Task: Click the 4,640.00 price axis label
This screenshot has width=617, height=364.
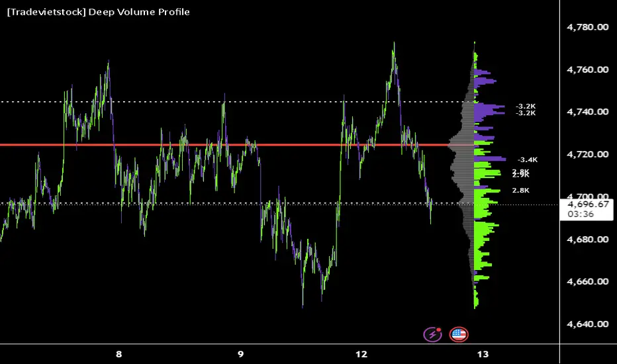Action: (587, 324)
